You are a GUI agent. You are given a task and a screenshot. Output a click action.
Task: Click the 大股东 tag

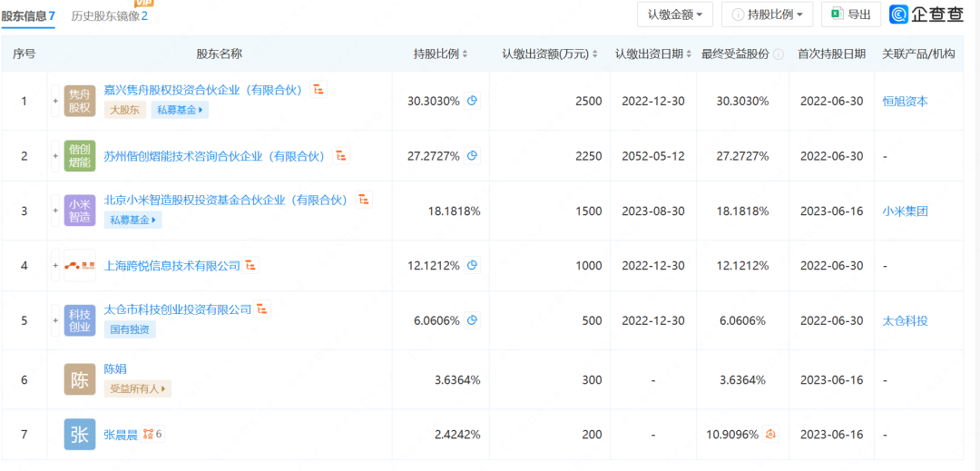pos(125,111)
